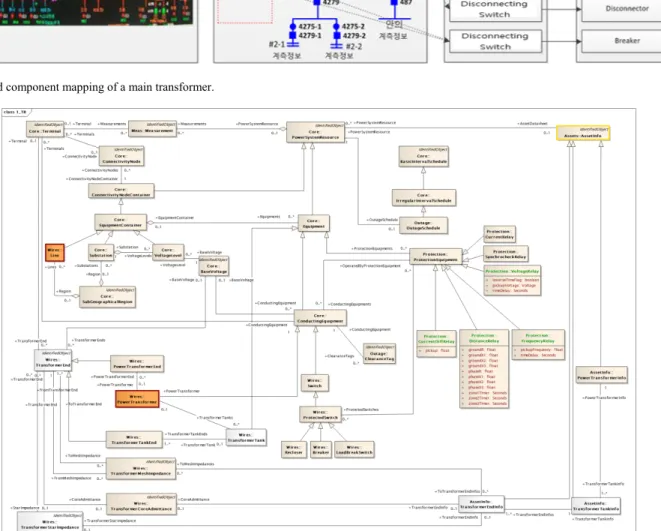
Task: Click the 'Breaker' box in upper figure
Action: pyautogui.click(x=626, y=41)
